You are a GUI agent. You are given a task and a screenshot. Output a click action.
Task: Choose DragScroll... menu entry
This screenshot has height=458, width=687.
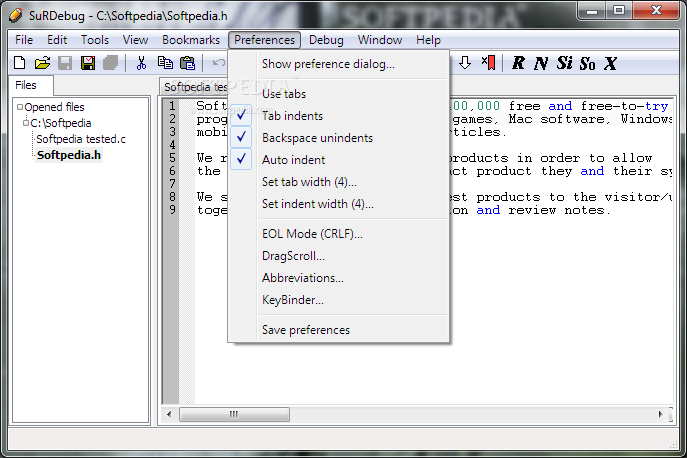[x=338, y=256]
